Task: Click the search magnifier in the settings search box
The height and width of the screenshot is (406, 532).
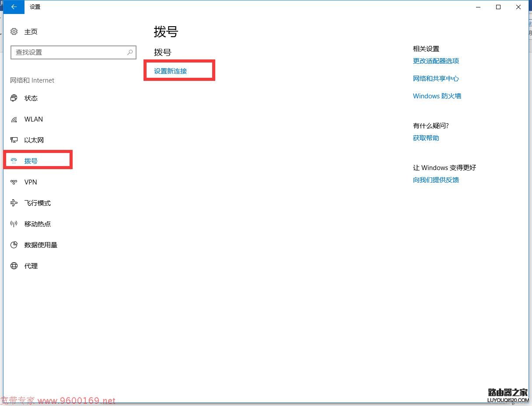Action: point(129,52)
